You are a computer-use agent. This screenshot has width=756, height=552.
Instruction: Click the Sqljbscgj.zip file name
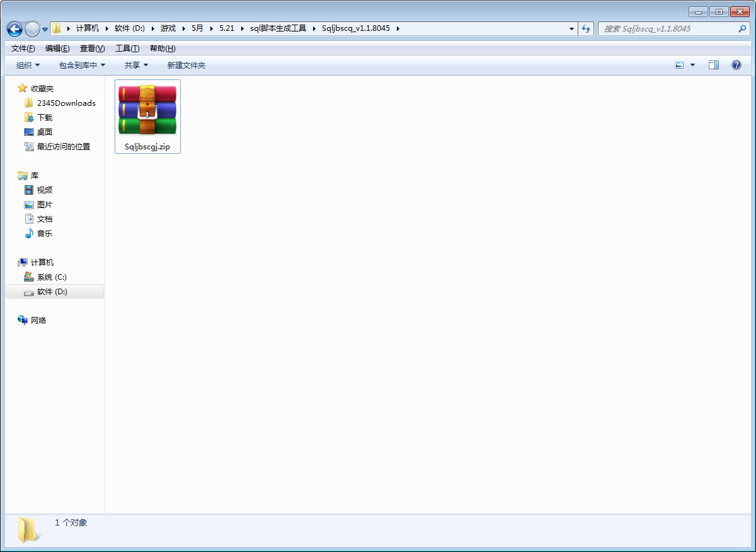(x=147, y=147)
